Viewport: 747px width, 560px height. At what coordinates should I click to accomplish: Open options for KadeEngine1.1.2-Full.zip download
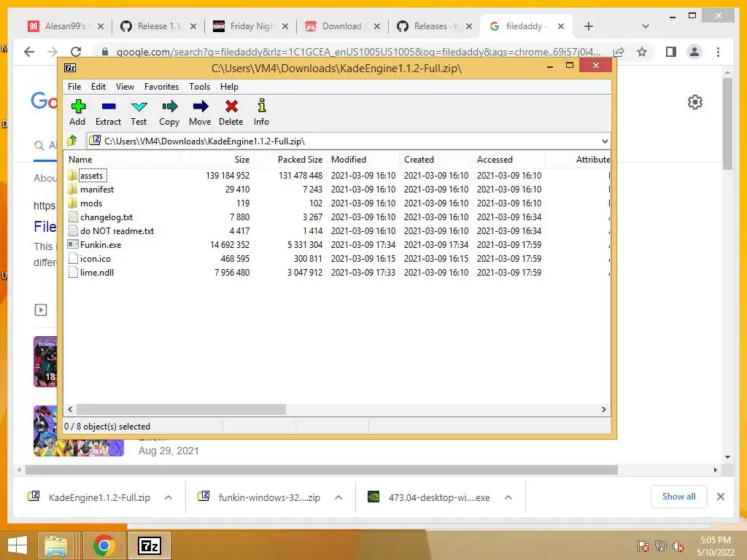pyautogui.click(x=169, y=497)
